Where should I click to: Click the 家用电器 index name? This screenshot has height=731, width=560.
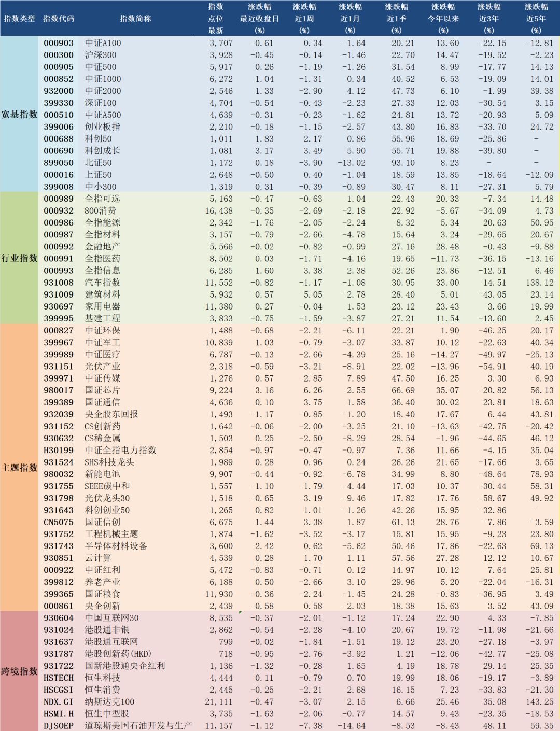(x=103, y=306)
